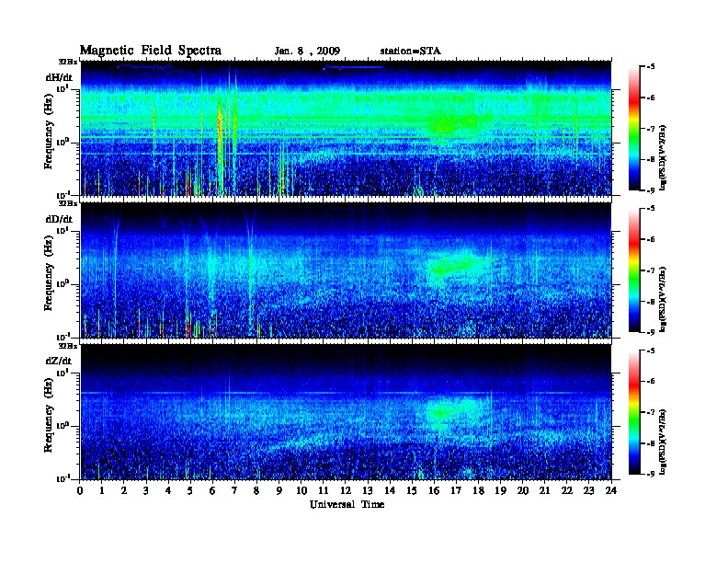This screenshot has height=563, width=728.
Task: Click hour '15' on the time axis
Action: click(413, 490)
